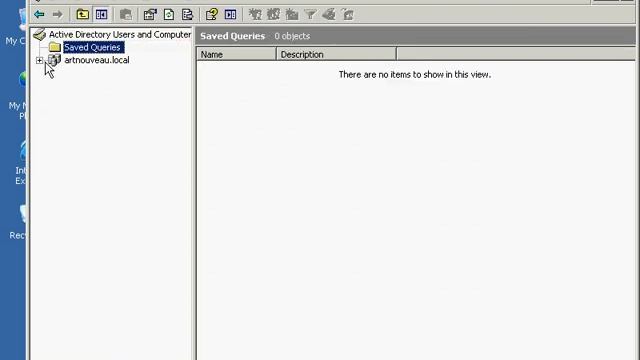Click the '0 objects' count text
Image resolution: width=640 pixels, height=360 pixels.
pyautogui.click(x=292, y=36)
